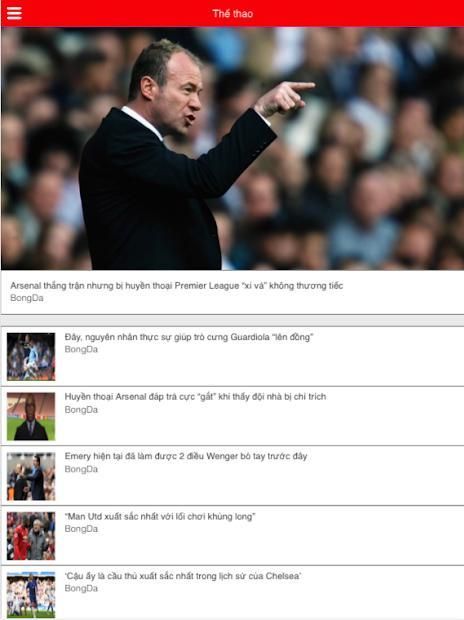Select BongDa label under Chelsea story
Viewport: 464px width, 620px height.
click(x=81, y=589)
